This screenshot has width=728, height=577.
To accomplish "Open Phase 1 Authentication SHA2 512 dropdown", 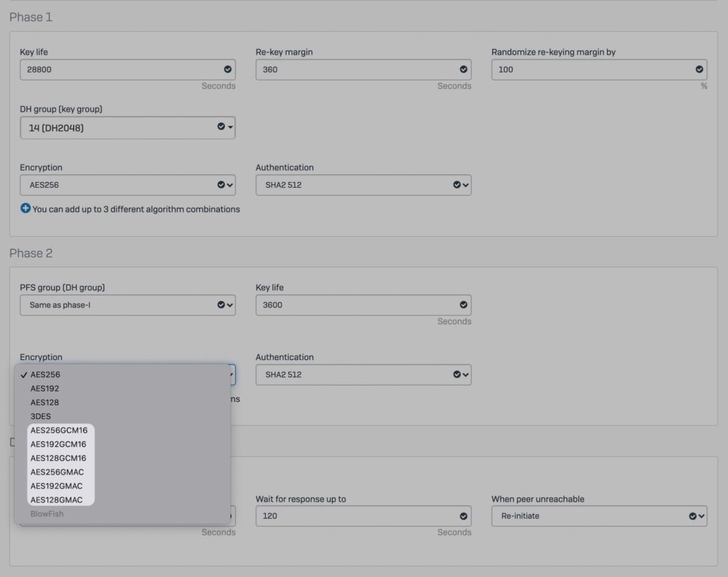I will tap(363, 185).
